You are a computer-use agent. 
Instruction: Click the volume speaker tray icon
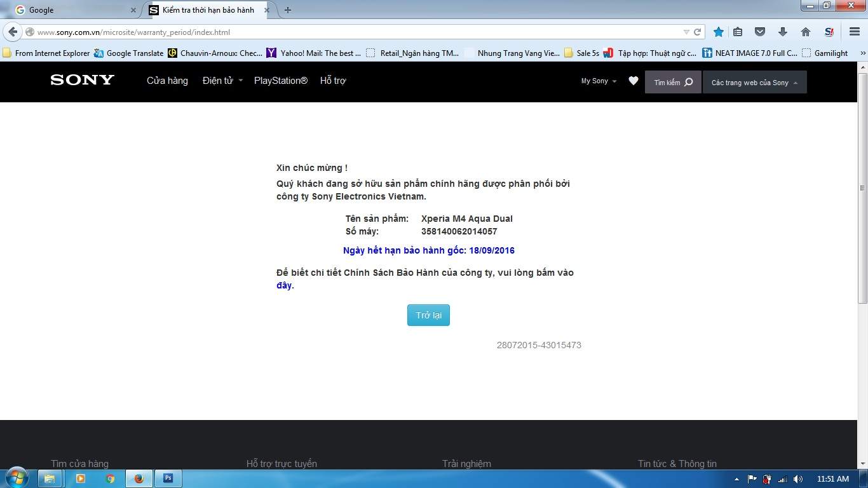[798, 479]
